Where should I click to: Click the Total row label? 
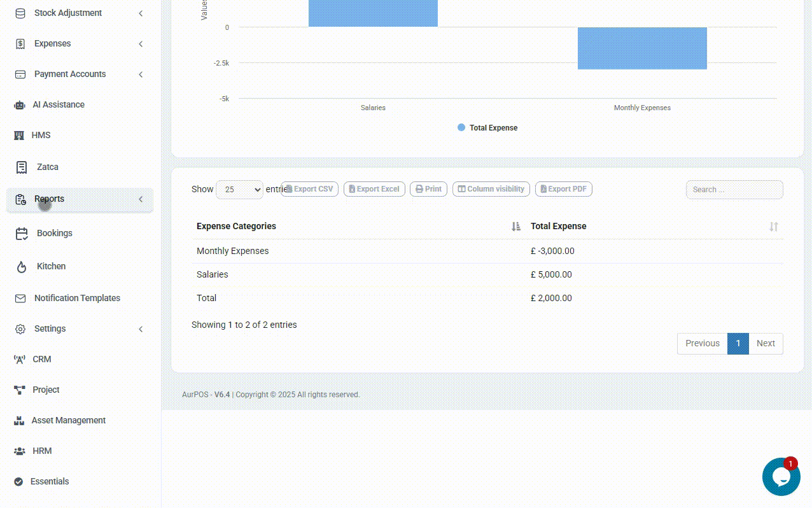pos(207,298)
